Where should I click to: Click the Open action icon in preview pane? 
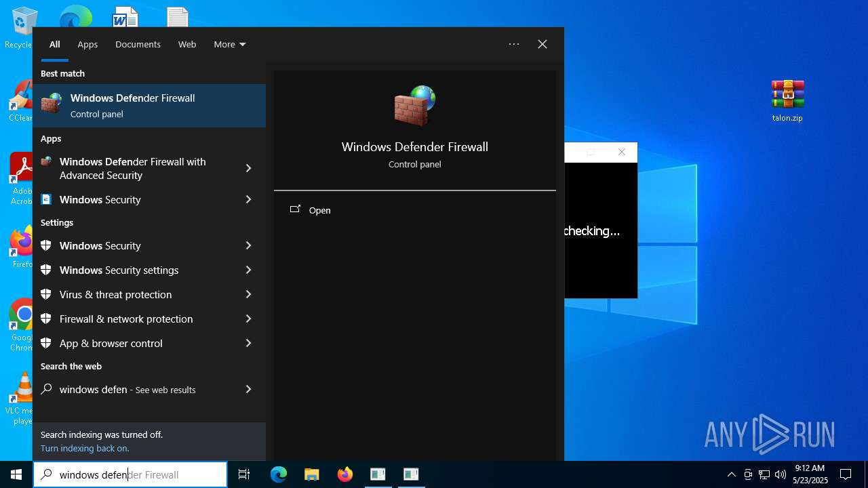click(x=295, y=209)
